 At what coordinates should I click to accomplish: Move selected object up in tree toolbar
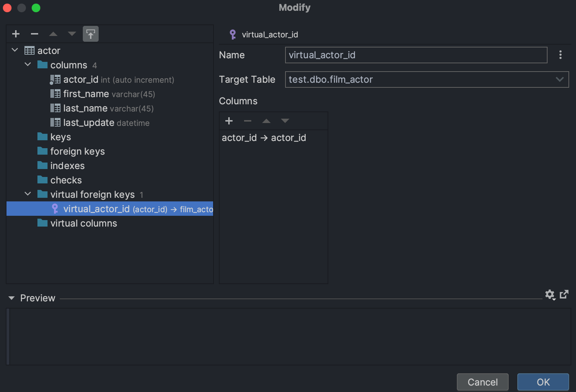point(53,34)
